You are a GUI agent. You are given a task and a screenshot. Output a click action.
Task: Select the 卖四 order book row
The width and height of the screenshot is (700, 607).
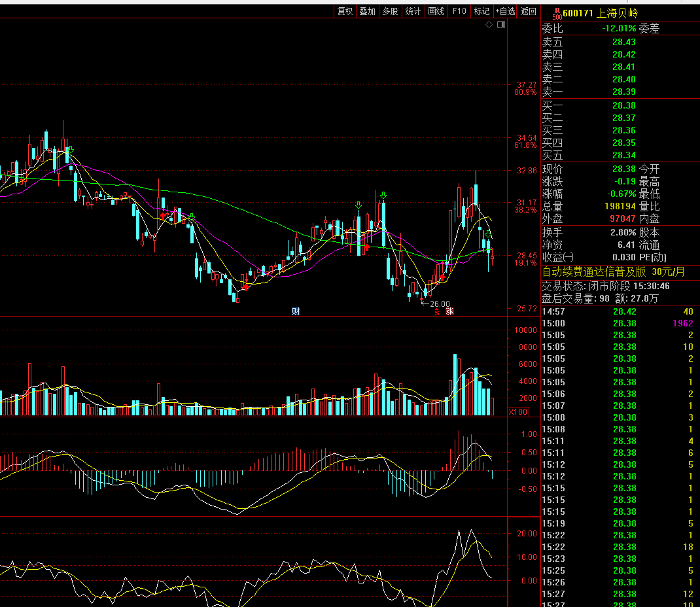coord(620,54)
